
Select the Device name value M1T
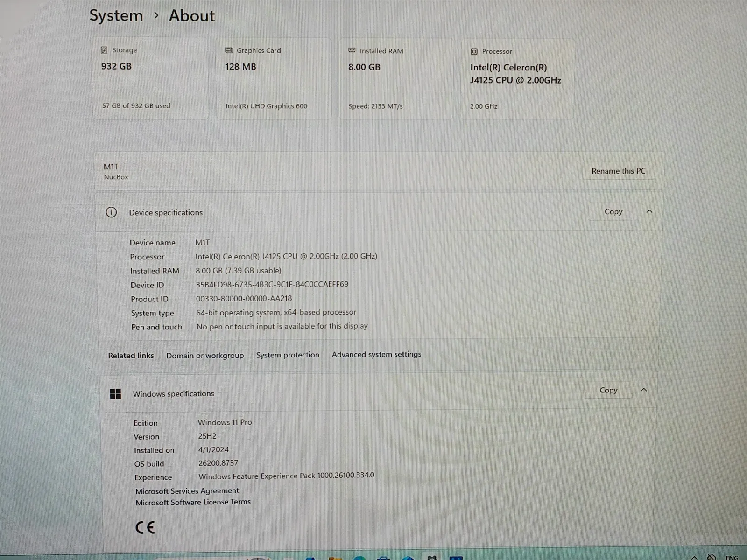pyautogui.click(x=203, y=243)
